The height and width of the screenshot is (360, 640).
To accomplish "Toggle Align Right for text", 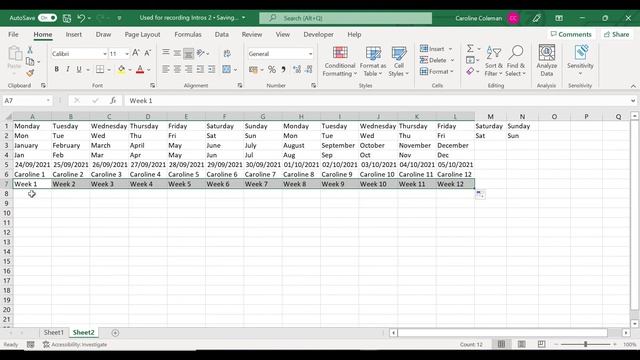I will point(188,69).
